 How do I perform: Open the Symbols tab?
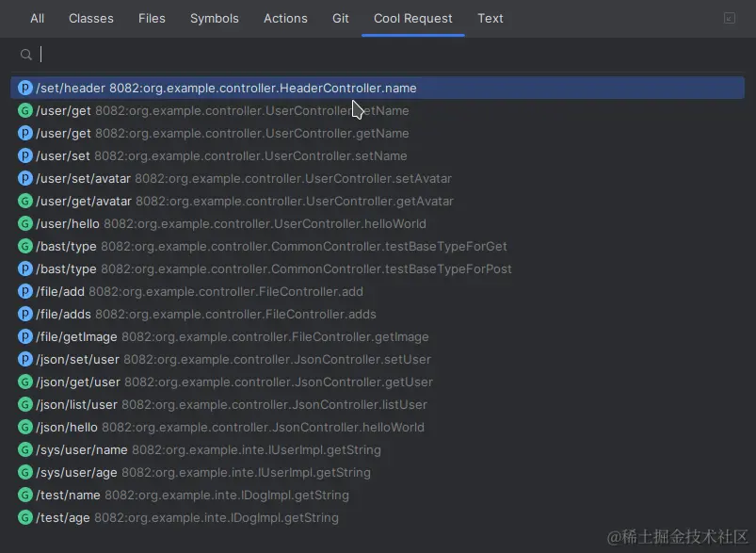[x=215, y=18]
